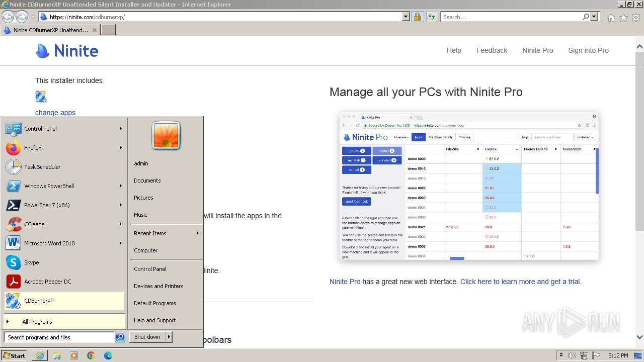The image size is (644, 362).
Task: Open Computer from Start menu
Action: [x=146, y=250]
